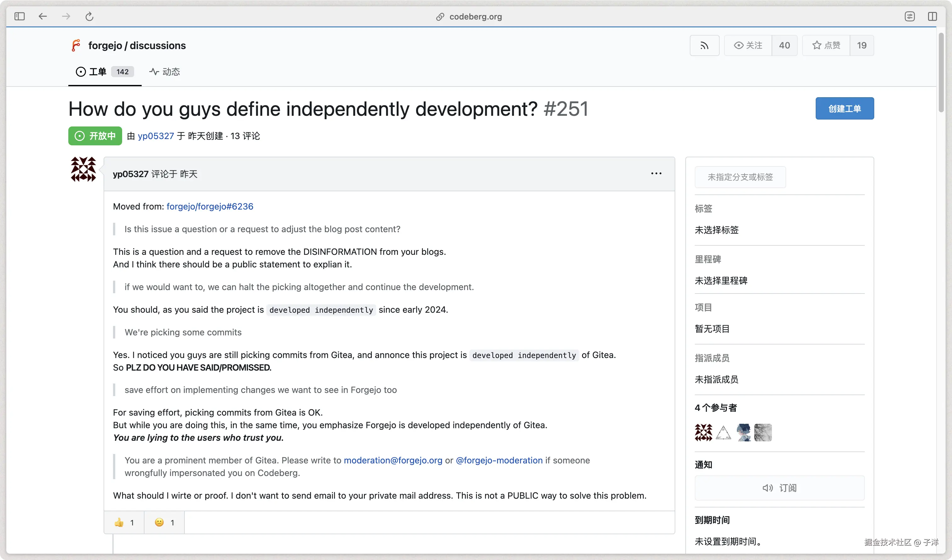Click the RSS feed icon button
The image size is (952, 560).
pyautogui.click(x=704, y=46)
